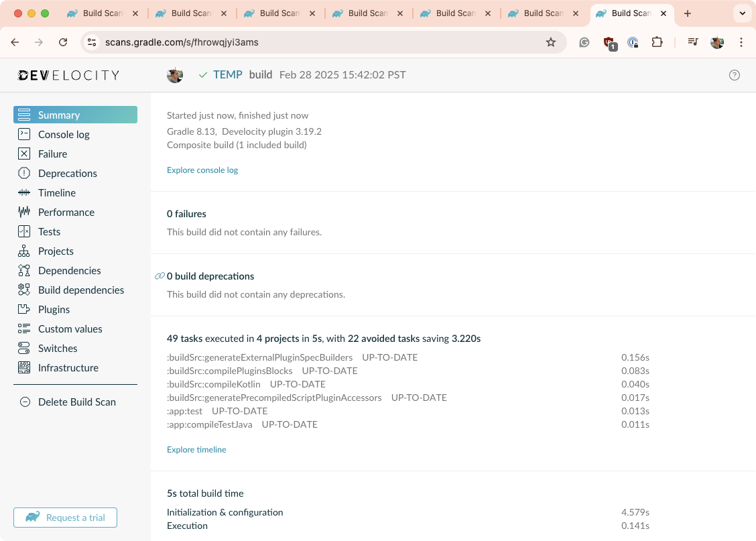Open Performance via its waveform icon
This screenshot has height=541, width=756.
coord(24,212)
